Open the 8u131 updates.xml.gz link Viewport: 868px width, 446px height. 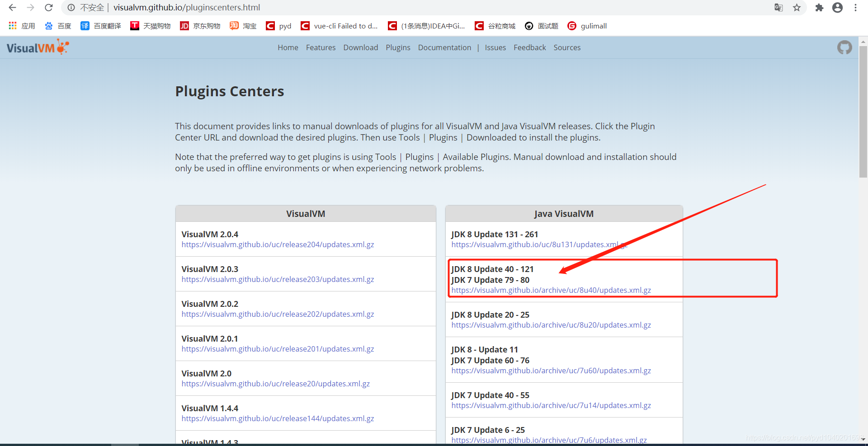click(x=539, y=244)
